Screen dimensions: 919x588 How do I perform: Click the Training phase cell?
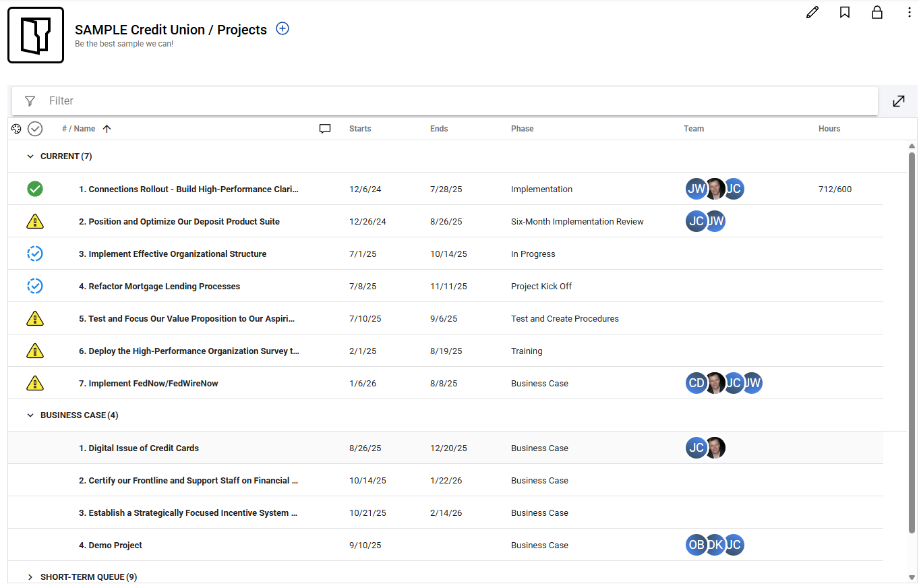[527, 351]
